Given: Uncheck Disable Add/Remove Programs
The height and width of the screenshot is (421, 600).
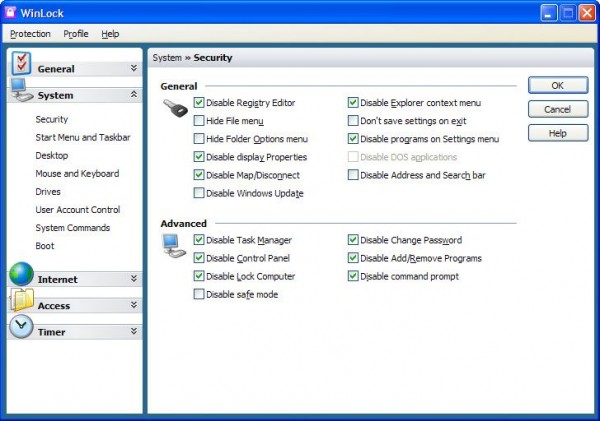Looking at the screenshot, I should (x=353, y=258).
